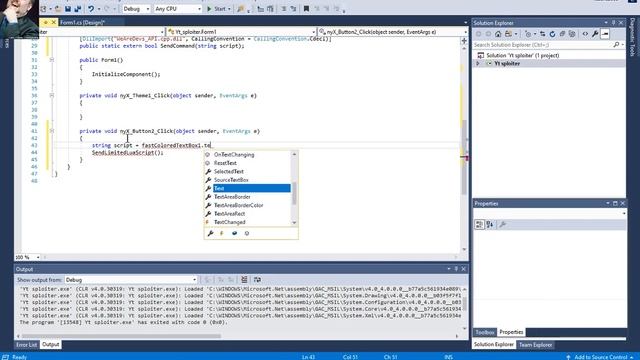Collapse Form1 constructor outline
Viewport: 640px width, 360px height.
click(52, 60)
